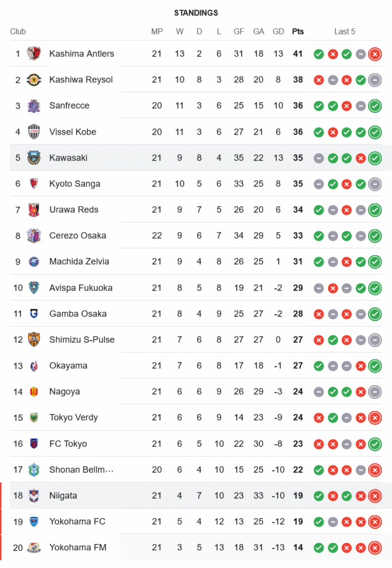Sort standings by the Pts column header
Screen dimensions: 392x568
298,31
